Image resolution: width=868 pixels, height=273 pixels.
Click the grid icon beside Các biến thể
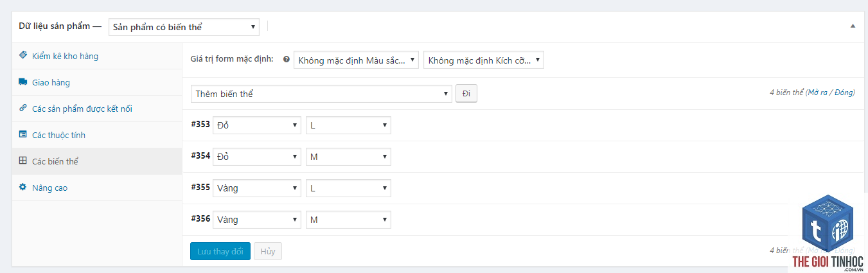tap(23, 161)
